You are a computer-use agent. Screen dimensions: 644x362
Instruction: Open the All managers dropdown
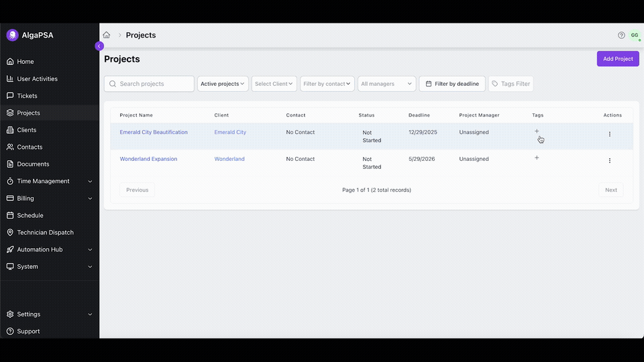tap(386, 84)
